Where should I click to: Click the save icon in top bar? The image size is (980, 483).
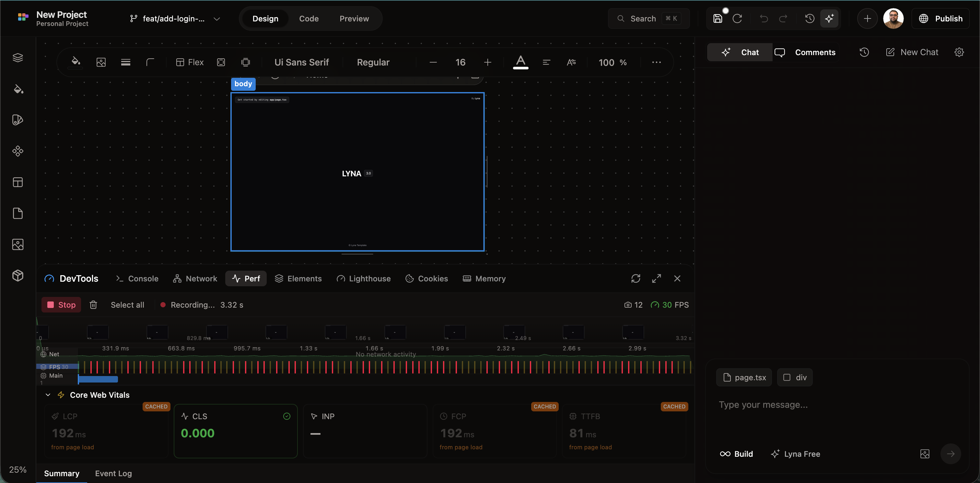click(x=717, y=19)
